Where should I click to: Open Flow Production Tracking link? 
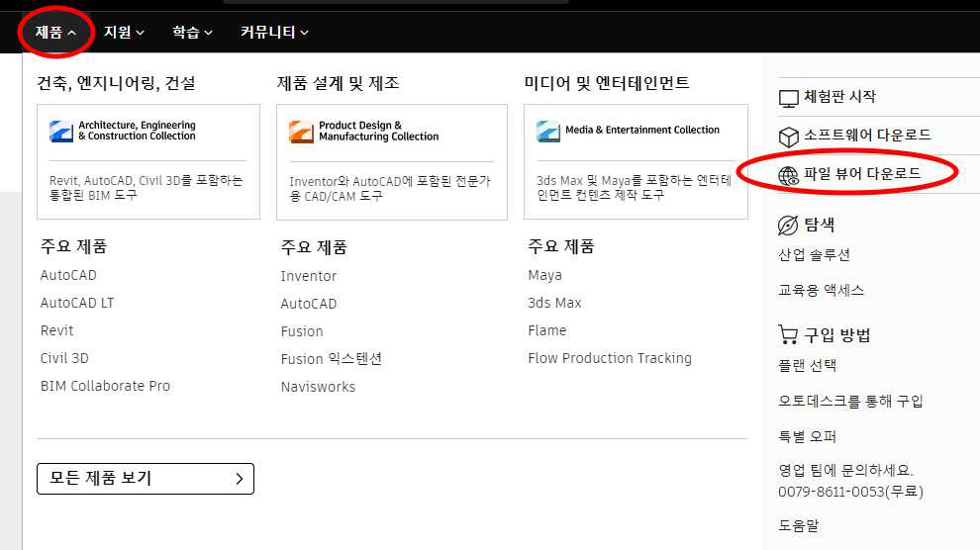609,358
